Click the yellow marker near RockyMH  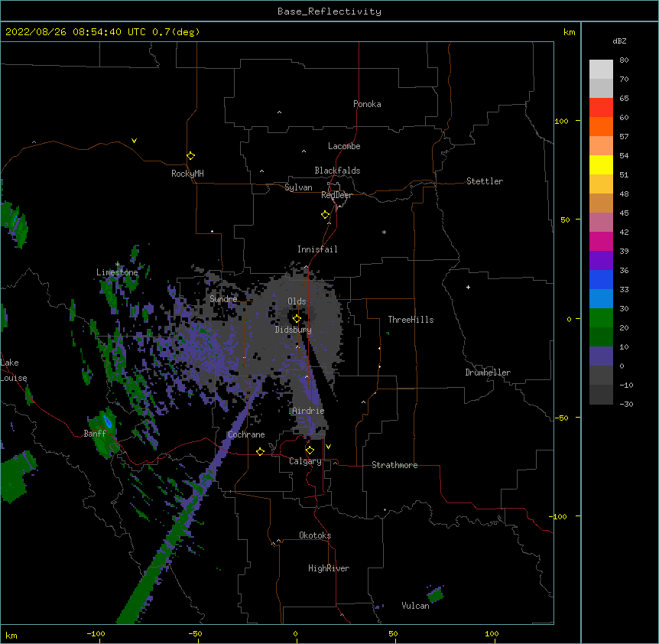pos(191,156)
